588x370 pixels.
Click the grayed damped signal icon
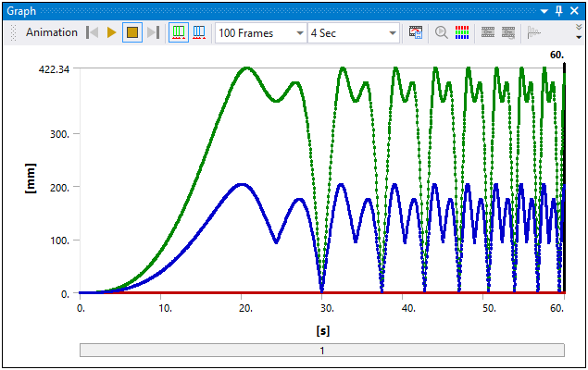[533, 32]
